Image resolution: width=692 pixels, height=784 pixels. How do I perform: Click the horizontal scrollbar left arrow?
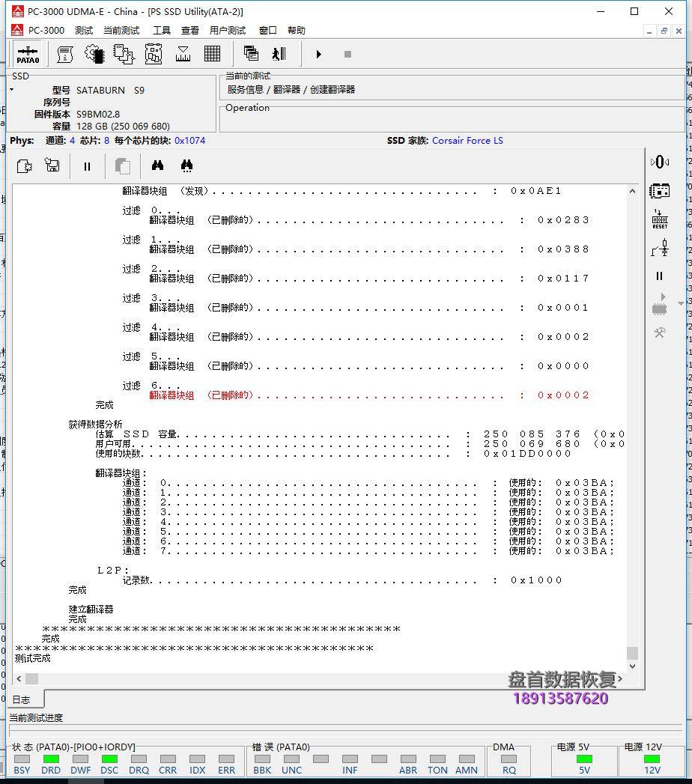point(19,679)
